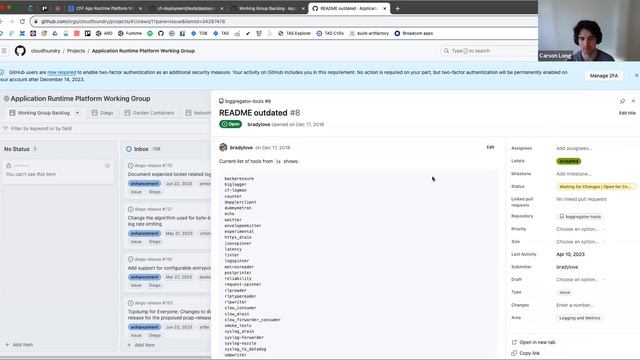640x360 pixels.
Task: Switch to Working Group Backlog browser tab
Action: click(x=268, y=8)
